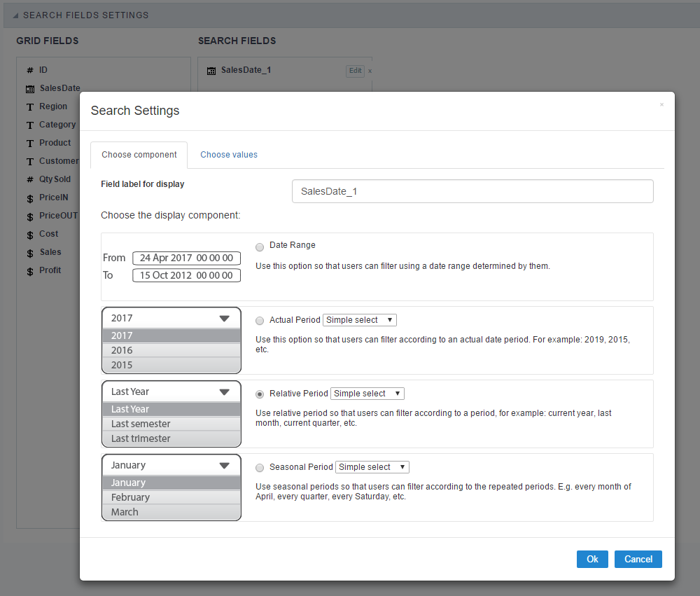Click the Sales dollar icon
700x596 pixels.
[x=30, y=254]
